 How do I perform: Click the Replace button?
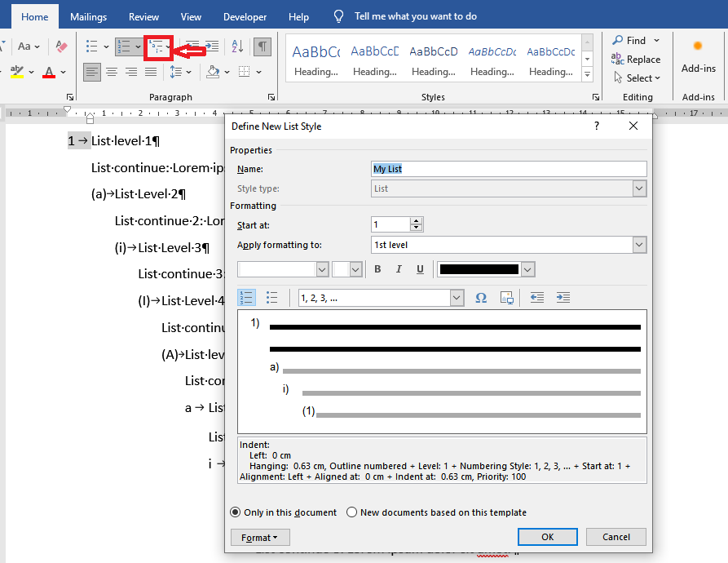tap(636, 59)
